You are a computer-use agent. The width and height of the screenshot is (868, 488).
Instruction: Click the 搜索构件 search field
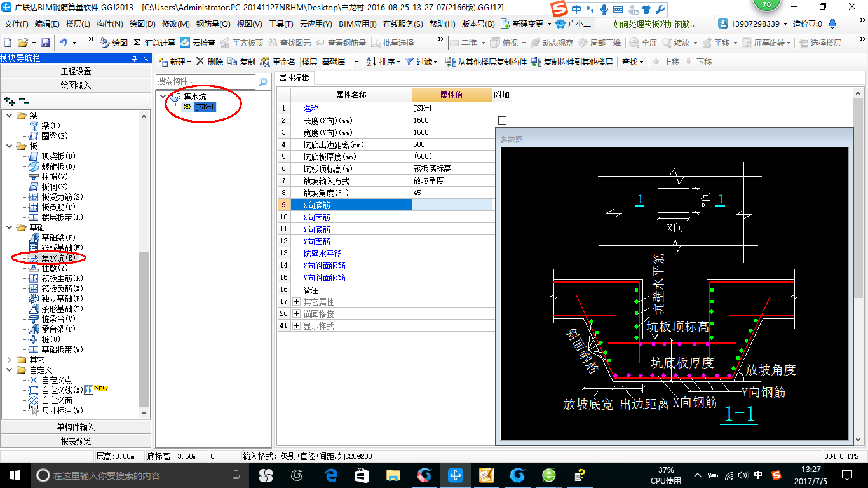(x=205, y=81)
